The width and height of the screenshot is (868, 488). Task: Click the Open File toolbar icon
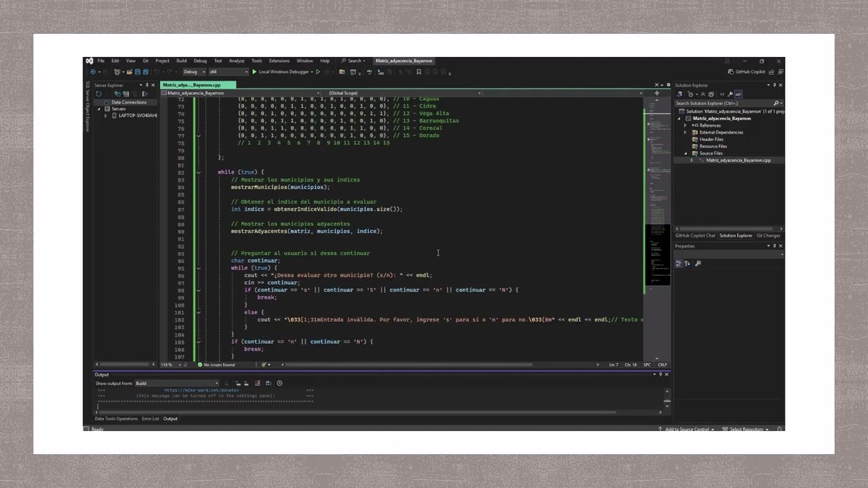129,72
